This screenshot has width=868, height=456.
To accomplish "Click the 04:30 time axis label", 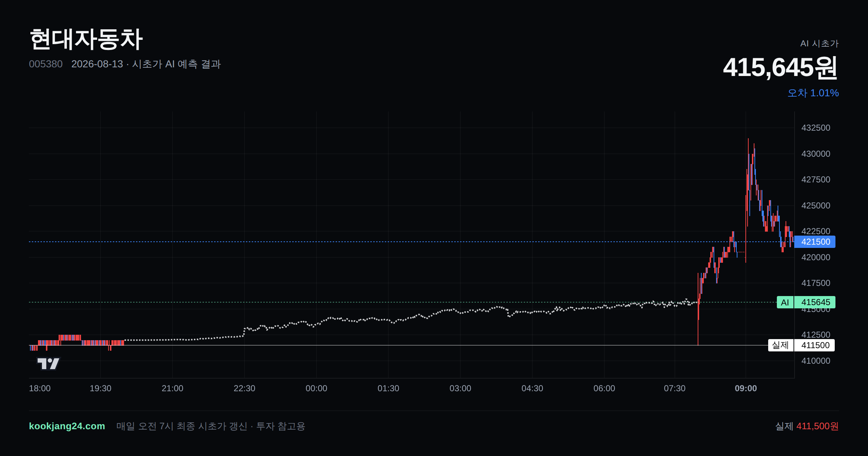I will [532, 388].
